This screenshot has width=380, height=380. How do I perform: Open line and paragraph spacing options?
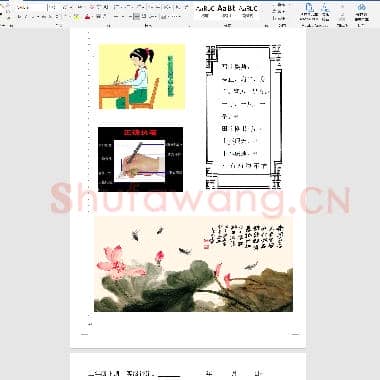tap(153, 16)
